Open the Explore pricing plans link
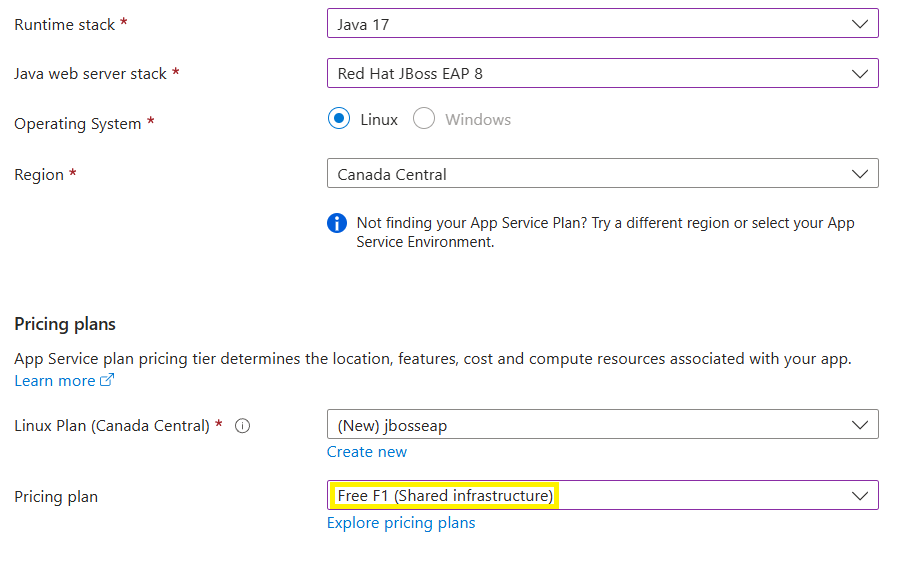916x561 pixels. [x=401, y=523]
